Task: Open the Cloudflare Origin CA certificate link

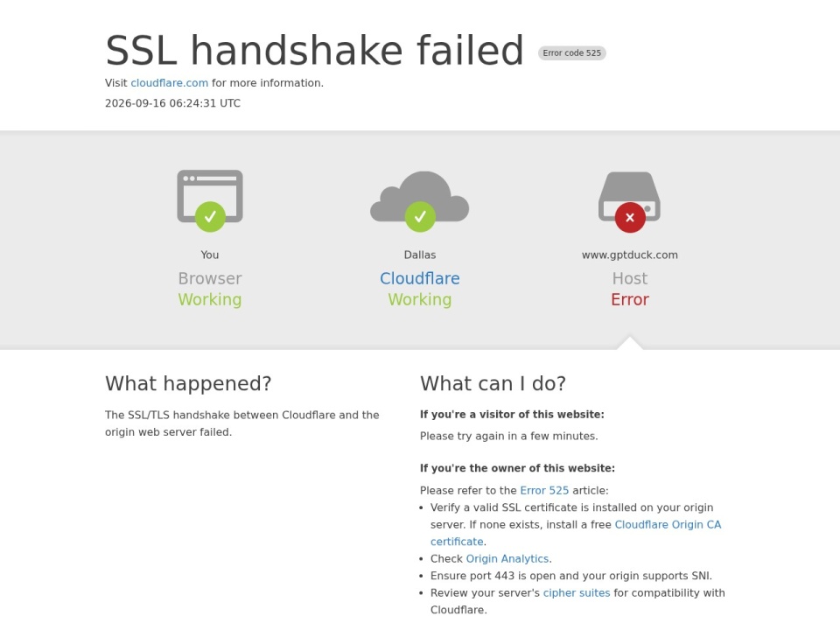Action: 576,533
